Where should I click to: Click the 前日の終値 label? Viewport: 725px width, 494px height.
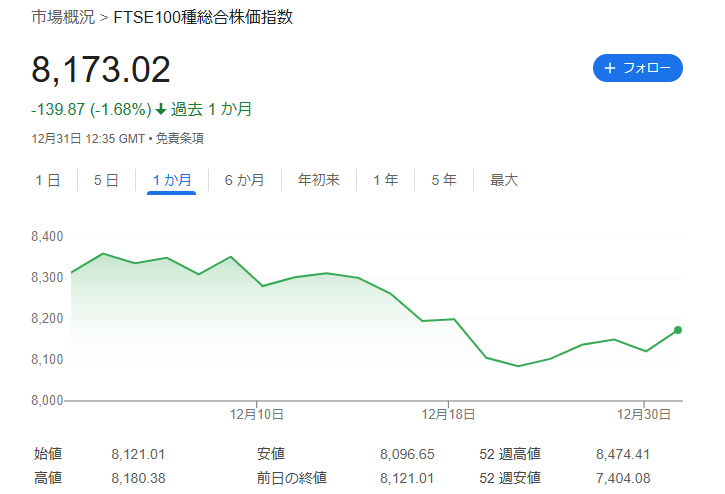[x=292, y=478]
